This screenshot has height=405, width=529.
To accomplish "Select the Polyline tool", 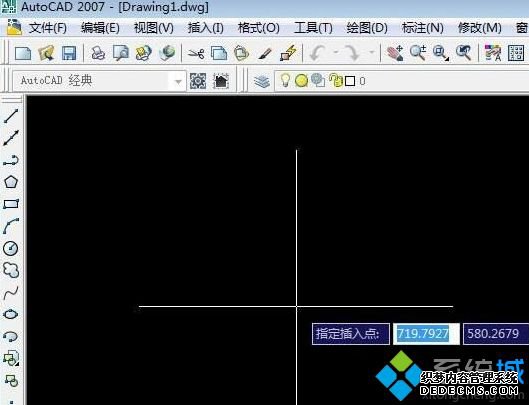I will (x=11, y=160).
